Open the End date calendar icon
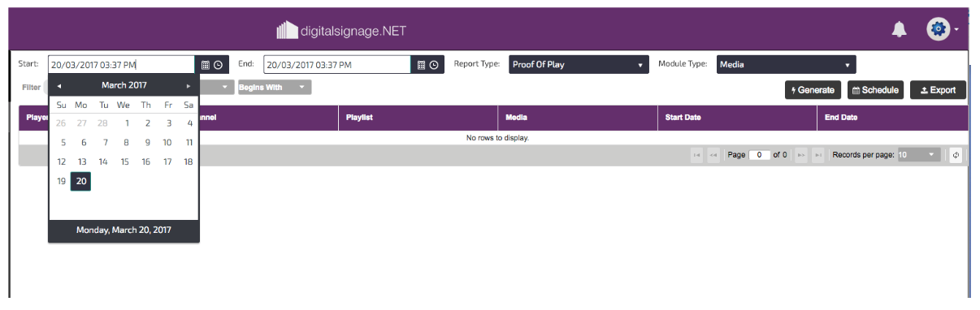980x310 pixels. tap(421, 65)
